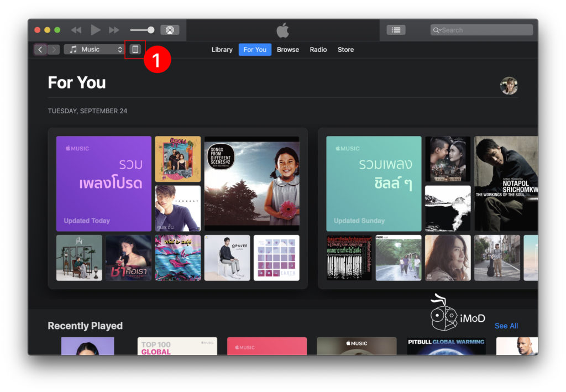Image resolution: width=566 pixels, height=392 pixels.
Task: Click the See All link for Recently Played
Action: [506, 326]
